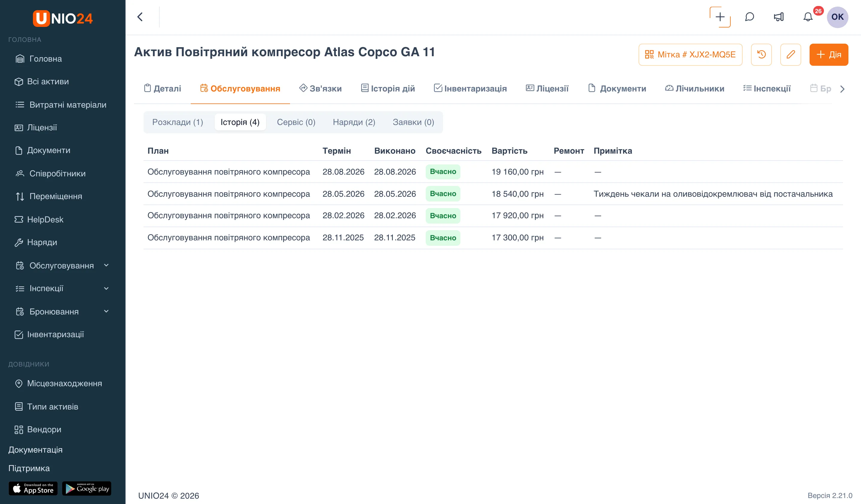The height and width of the screenshot is (504, 861).
Task: Open the Наряди (2) sub-tab
Action: pos(354,122)
